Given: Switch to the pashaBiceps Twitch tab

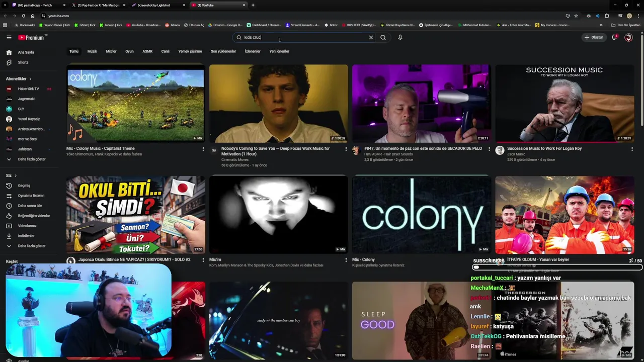Looking at the screenshot, I should tap(40, 5).
